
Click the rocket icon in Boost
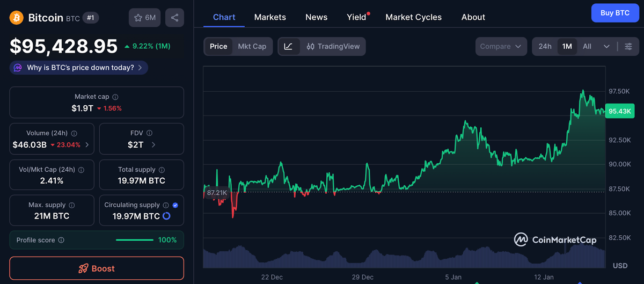83,268
